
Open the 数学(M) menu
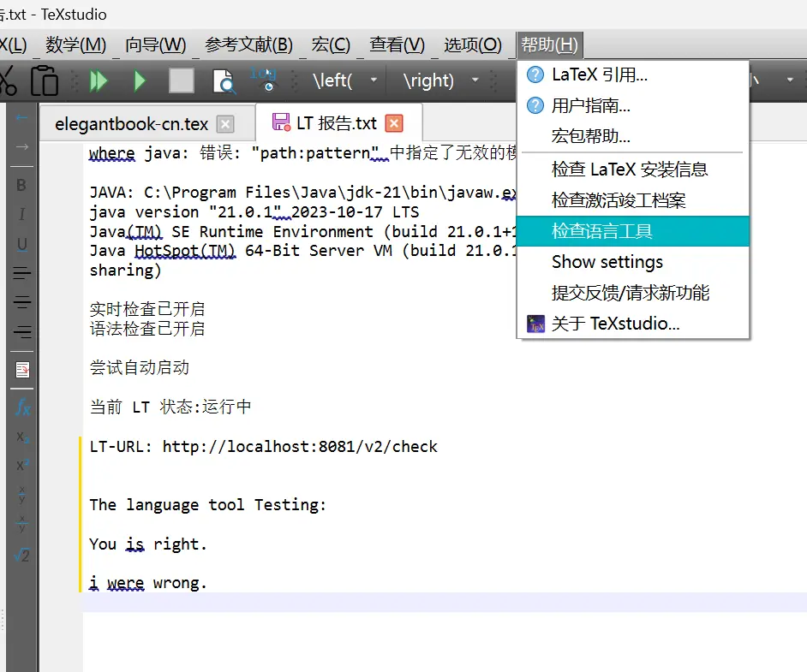75,45
